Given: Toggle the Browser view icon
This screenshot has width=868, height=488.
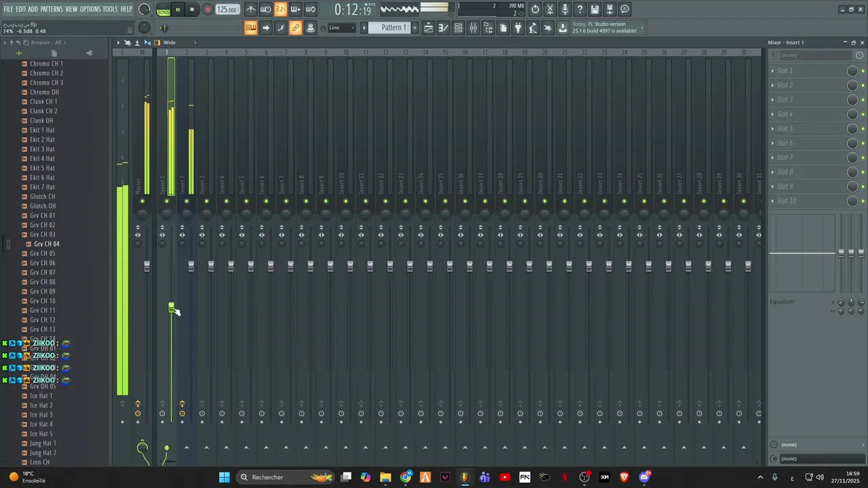Looking at the screenshot, I should (488, 28).
